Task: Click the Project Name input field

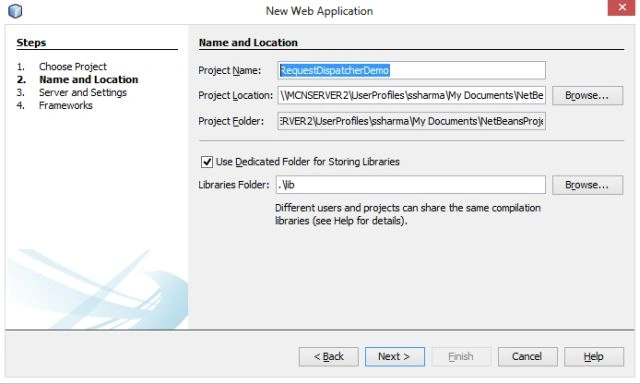Action: click(411, 70)
